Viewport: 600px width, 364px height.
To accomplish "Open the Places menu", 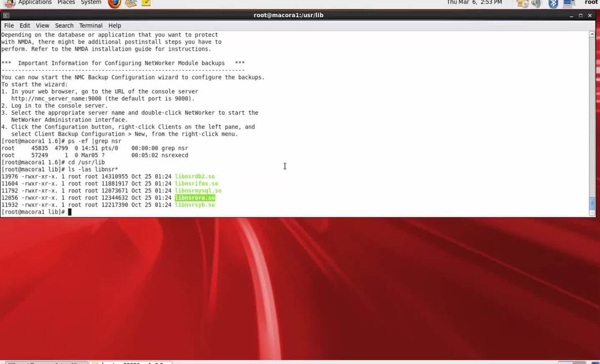I will 66,3.
